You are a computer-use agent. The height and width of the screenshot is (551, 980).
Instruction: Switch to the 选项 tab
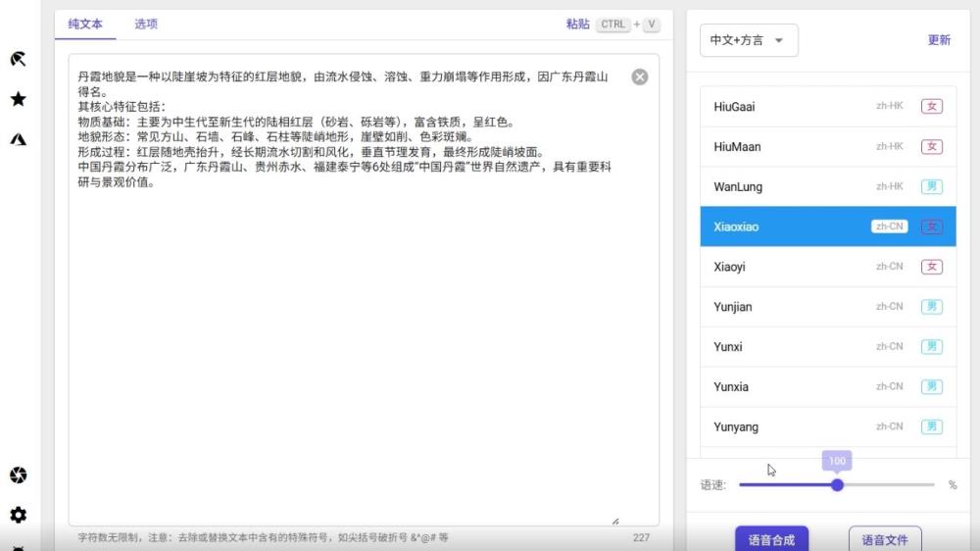146,25
